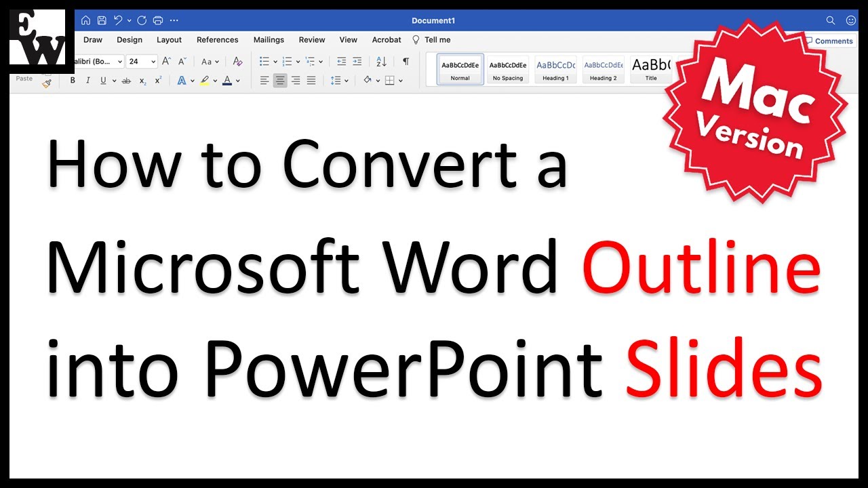Sort text with the A-Z icon
The width and height of the screenshot is (868, 488).
click(x=381, y=62)
